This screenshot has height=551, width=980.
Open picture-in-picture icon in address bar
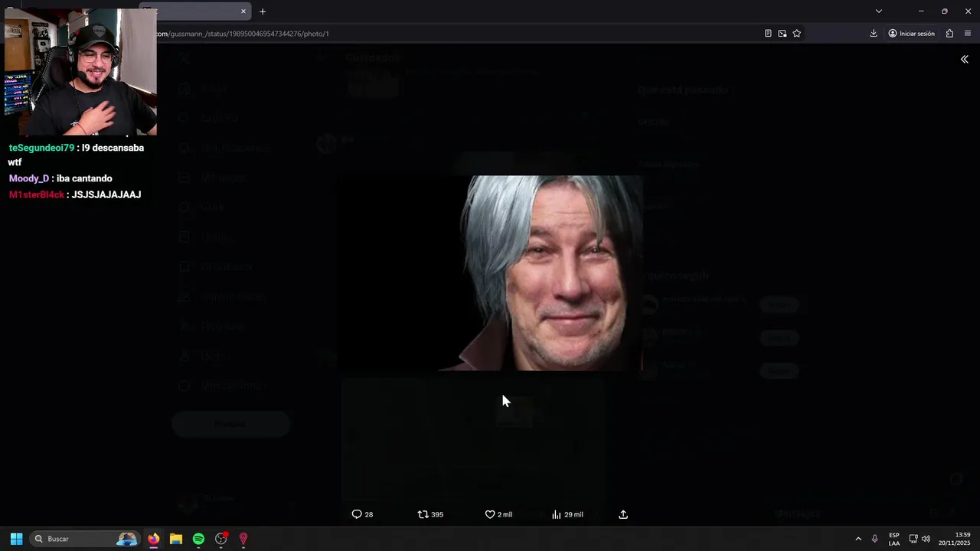coord(782,34)
